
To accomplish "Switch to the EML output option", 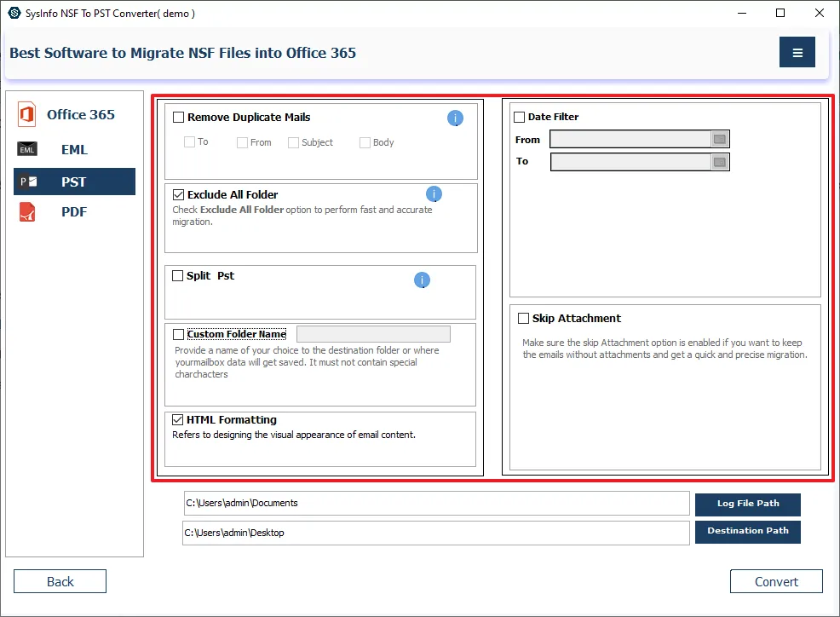I will (74, 150).
